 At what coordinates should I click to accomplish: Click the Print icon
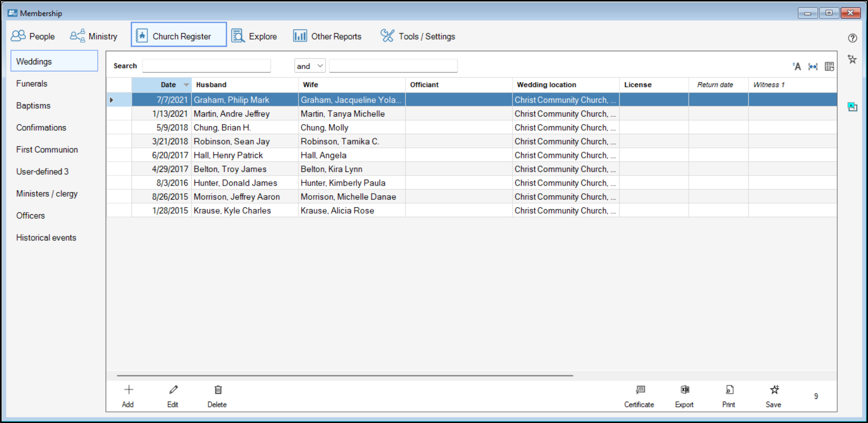click(x=729, y=390)
